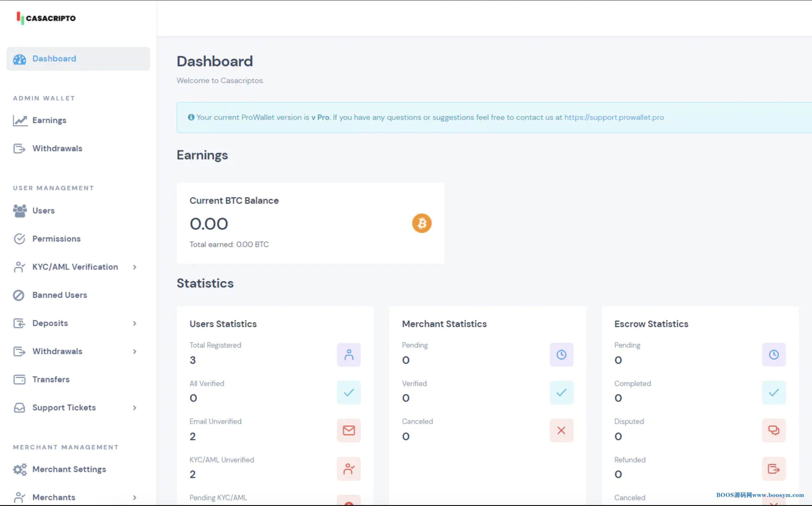Click the KYC/AML Verification person icon

click(x=20, y=267)
